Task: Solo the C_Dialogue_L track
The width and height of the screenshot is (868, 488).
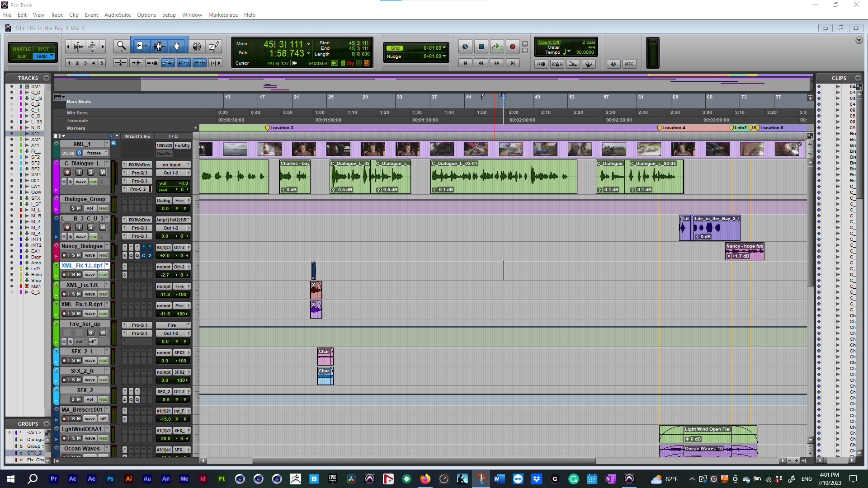Action: [90, 172]
